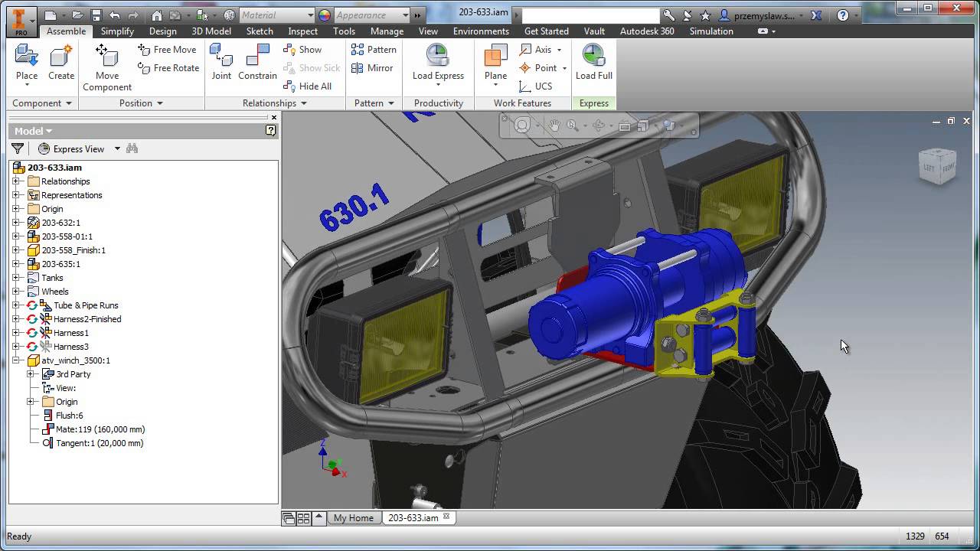Open the Model browser title dropdown
This screenshot has width=980, height=551.
(34, 131)
